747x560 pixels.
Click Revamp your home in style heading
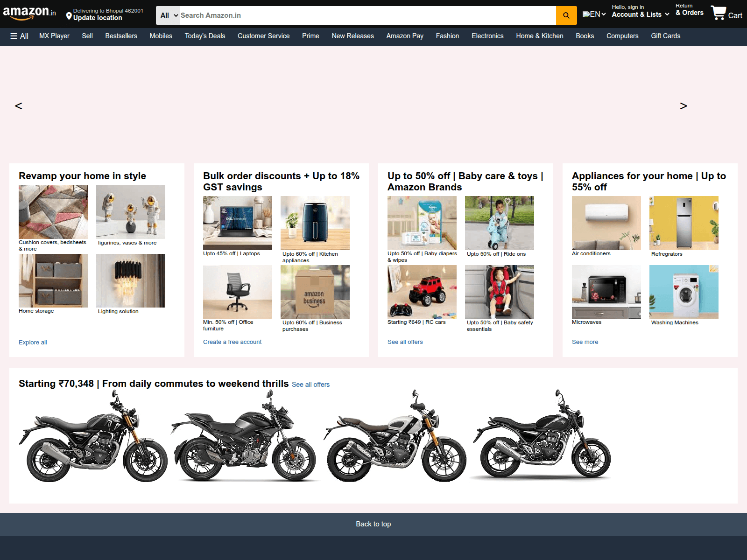point(82,176)
